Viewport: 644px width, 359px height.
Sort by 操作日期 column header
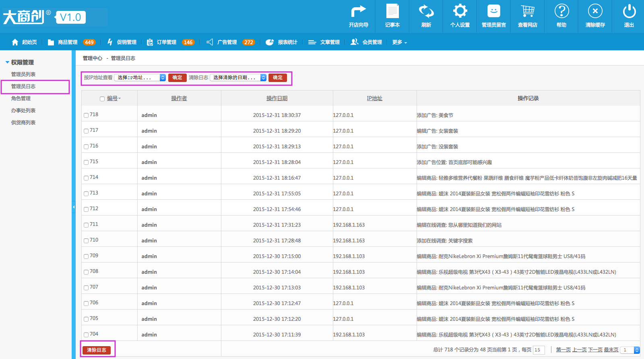pyautogui.click(x=277, y=98)
